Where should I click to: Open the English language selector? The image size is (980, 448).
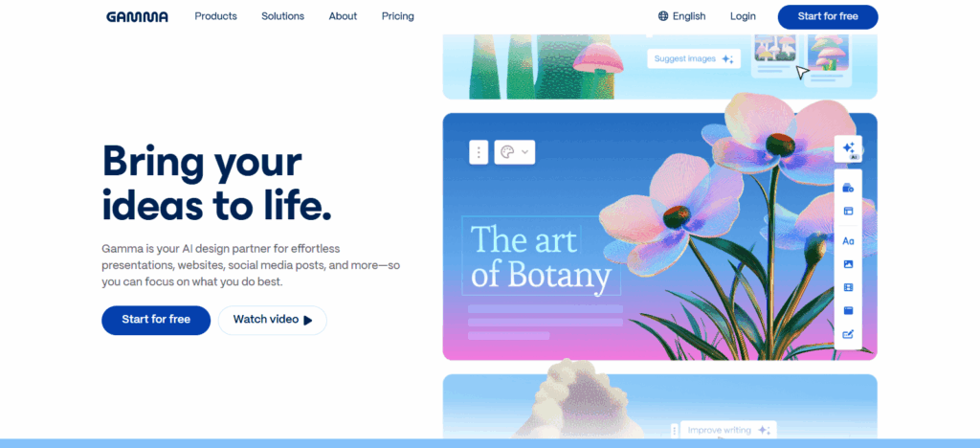(688, 16)
